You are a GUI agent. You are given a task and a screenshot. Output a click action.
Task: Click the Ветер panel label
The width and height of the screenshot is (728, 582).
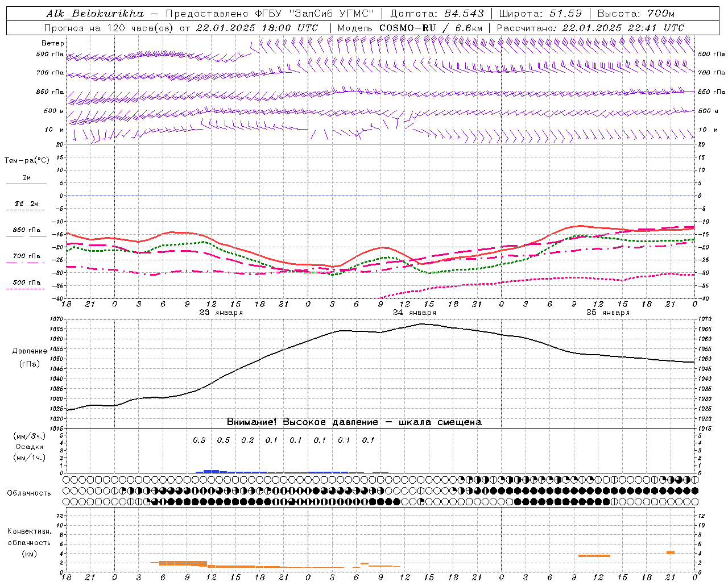[x=53, y=43]
